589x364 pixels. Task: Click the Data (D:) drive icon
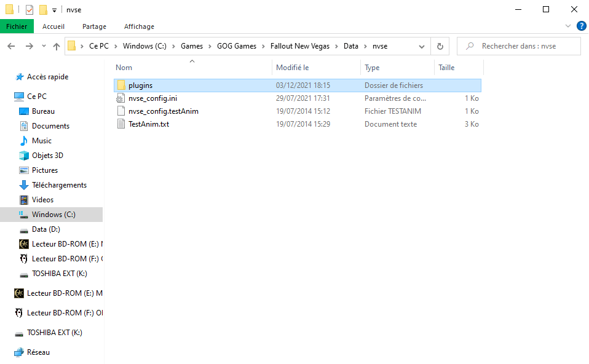coord(23,231)
